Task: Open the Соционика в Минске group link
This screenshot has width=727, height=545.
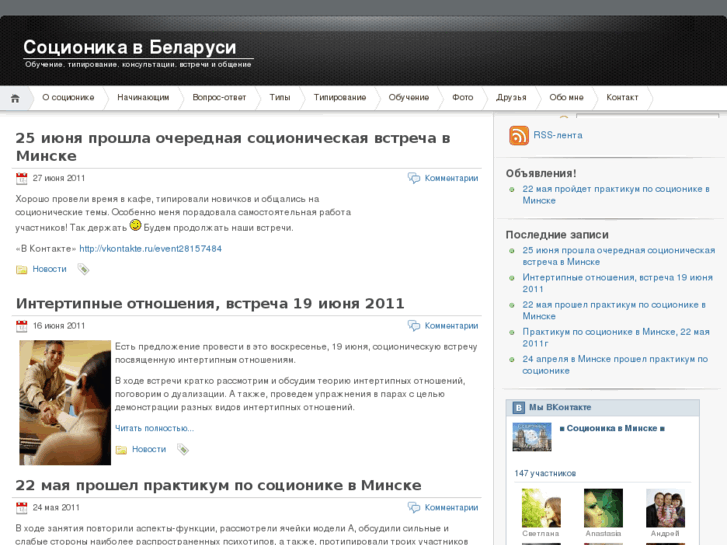Action: (x=612, y=428)
